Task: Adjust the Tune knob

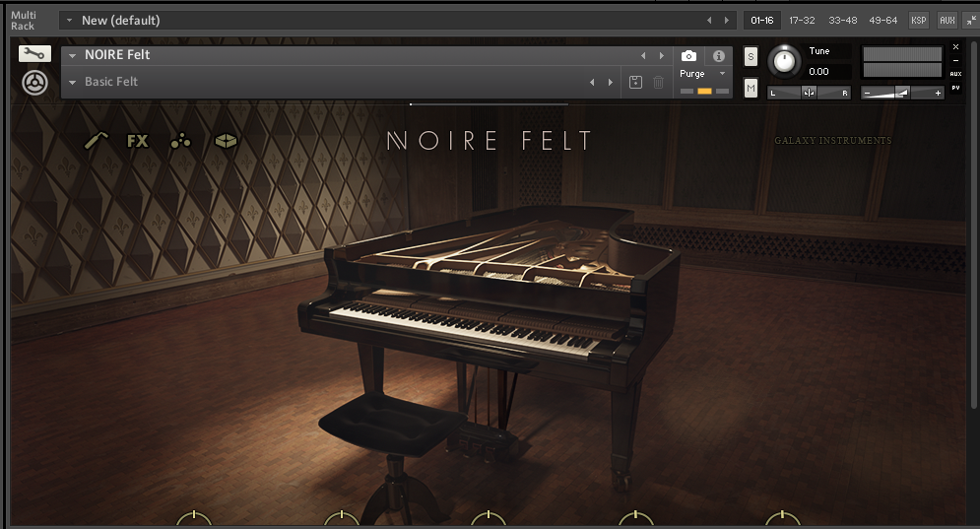Action: pyautogui.click(x=784, y=61)
